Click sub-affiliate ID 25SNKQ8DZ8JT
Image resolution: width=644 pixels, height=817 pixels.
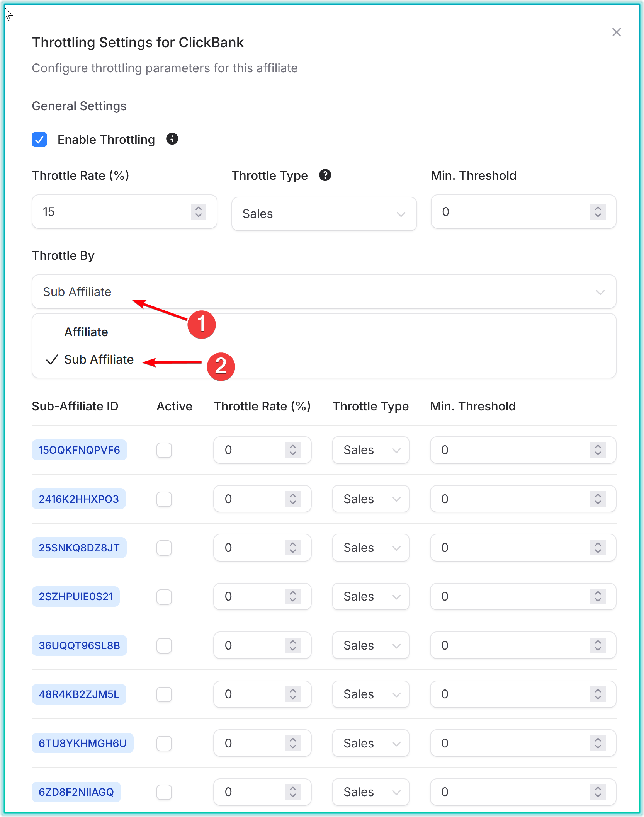[x=79, y=548]
